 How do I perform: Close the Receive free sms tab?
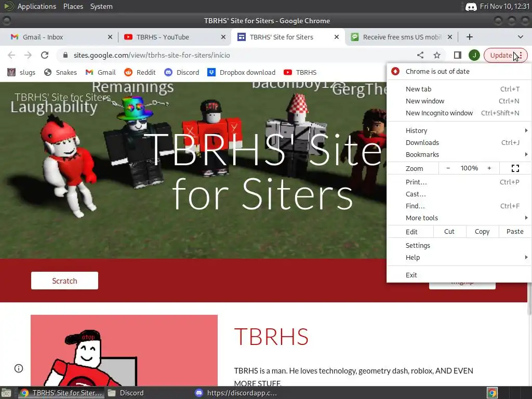coord(450,37)
